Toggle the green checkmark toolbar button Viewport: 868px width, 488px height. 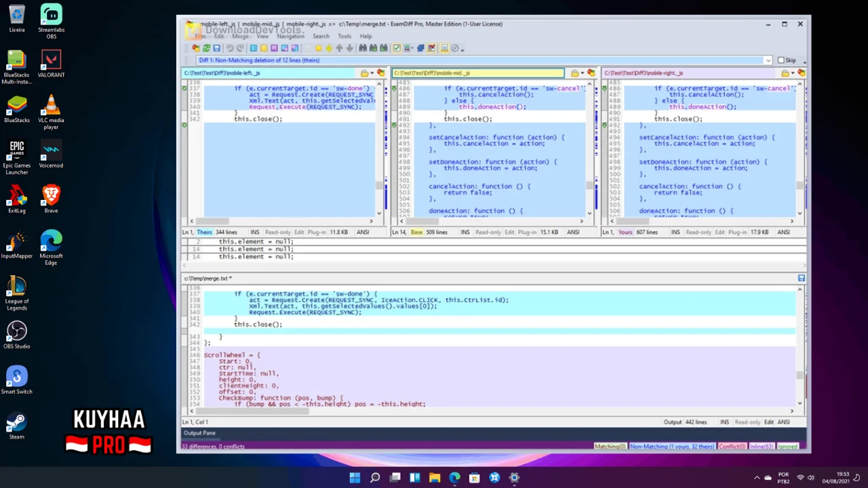397,48
